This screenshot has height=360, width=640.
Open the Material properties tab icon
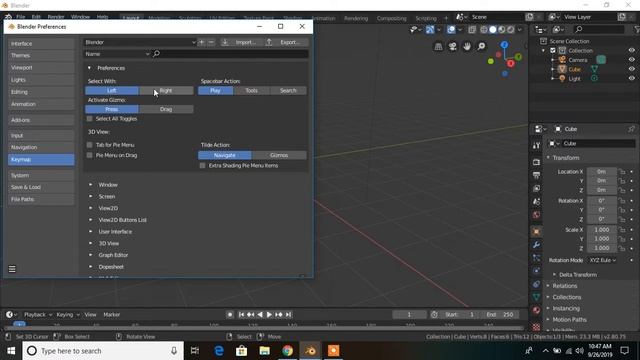tap(536, 310)
